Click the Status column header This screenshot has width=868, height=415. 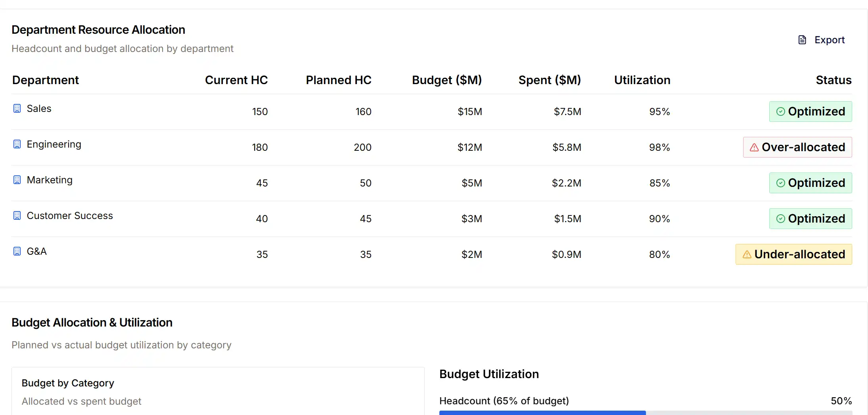(833, 80)
